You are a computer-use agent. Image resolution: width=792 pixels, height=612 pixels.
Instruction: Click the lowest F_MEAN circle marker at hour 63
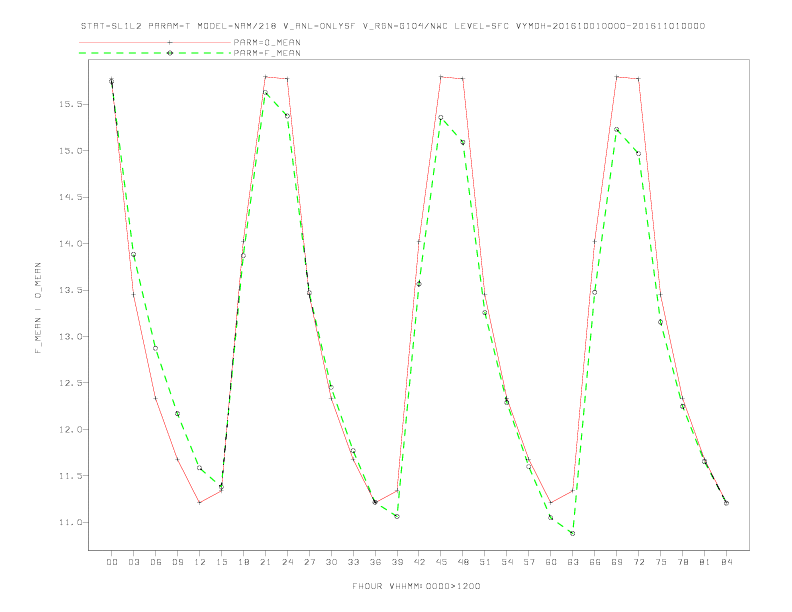(572, 533)
